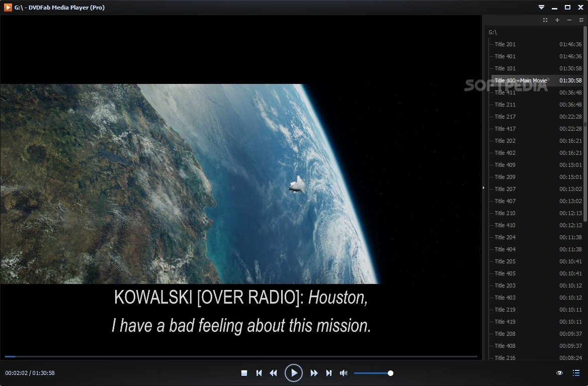Rewind the movie
Screen dimensions: 588x386
pos(273,373)
